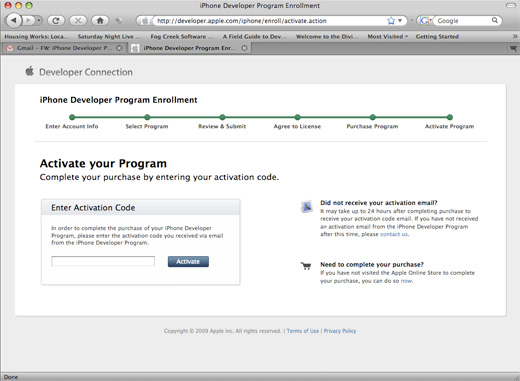
Task: Open the Fog Creek Software bookmark
Action: pyautogui.click(x=181, y=36)
